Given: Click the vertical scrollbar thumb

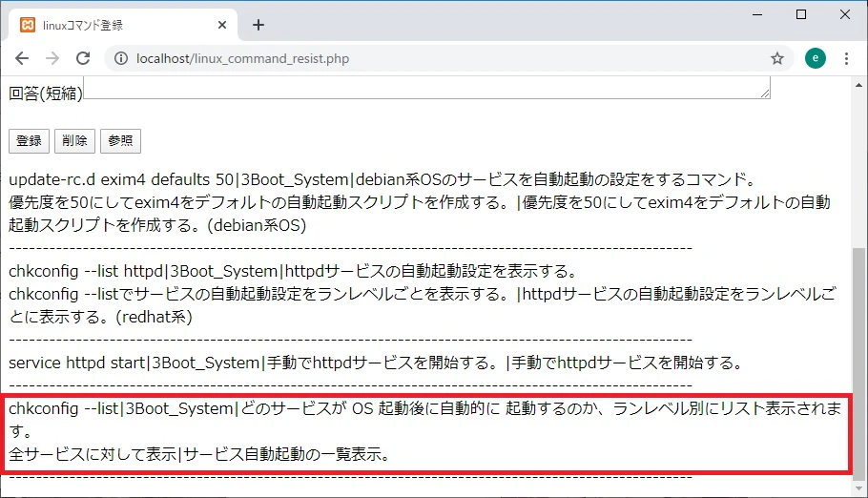Looking at the screenshot, I should pyautogui.click(x=858, y=363).
